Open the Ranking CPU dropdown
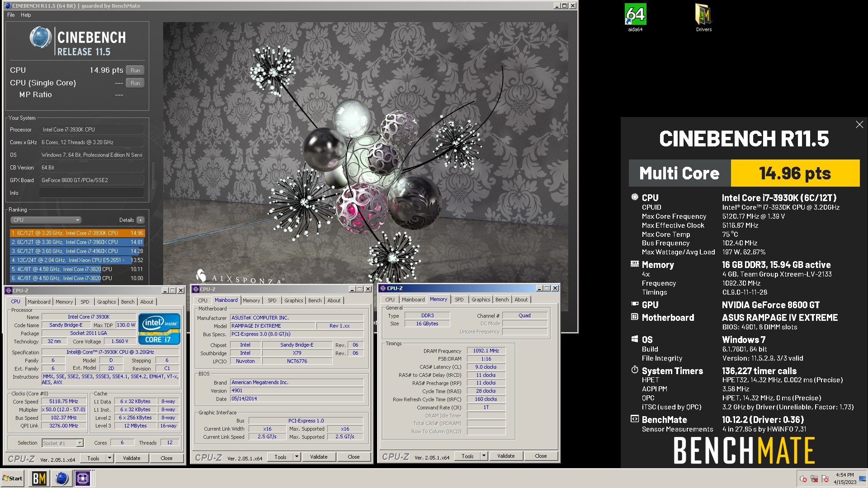Screen dimensions: 868x488 pyautogui.click(x=46, y=220)
